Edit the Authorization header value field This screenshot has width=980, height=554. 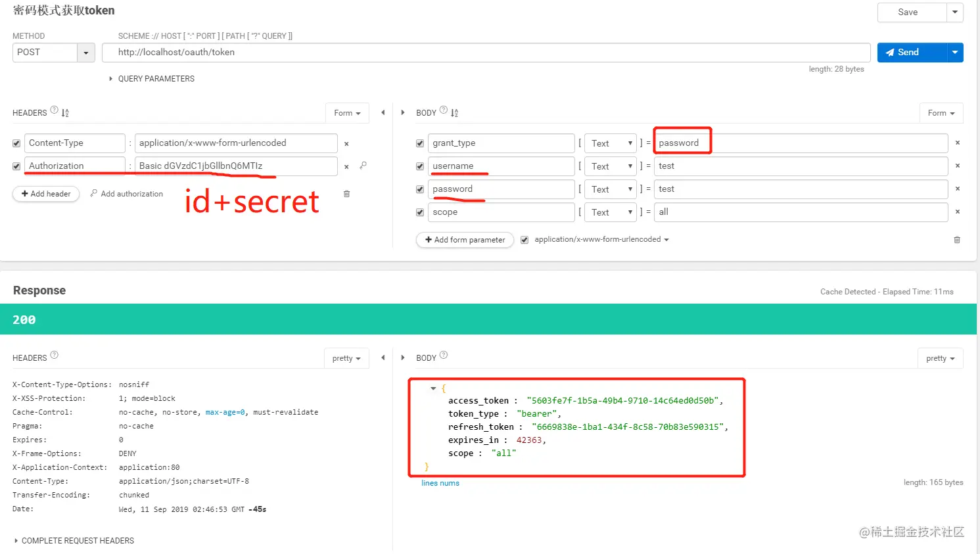tap(237, 166)
